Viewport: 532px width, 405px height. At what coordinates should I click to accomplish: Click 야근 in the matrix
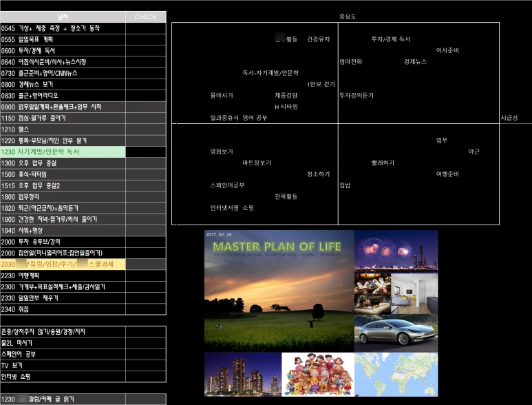pyautogui.click(x=474, y=152)
